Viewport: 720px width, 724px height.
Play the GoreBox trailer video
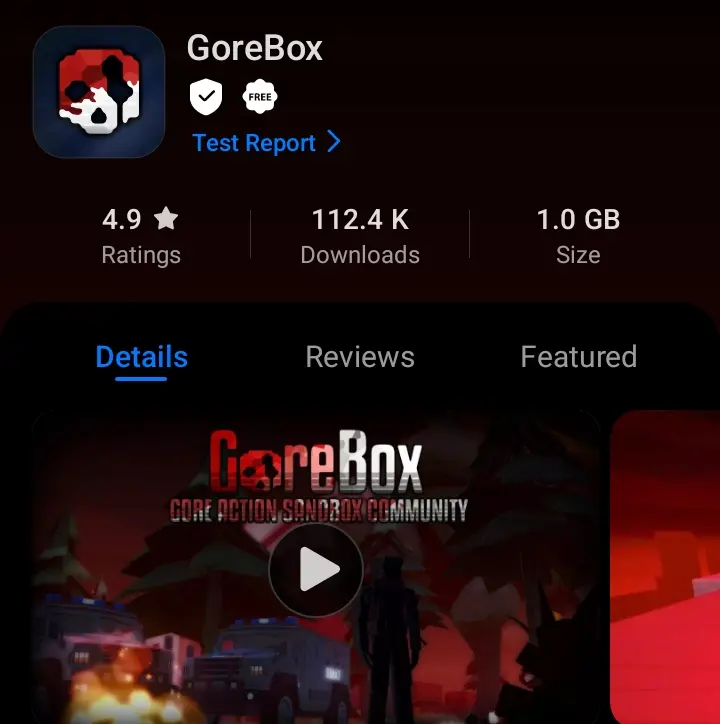coord(316,570)
